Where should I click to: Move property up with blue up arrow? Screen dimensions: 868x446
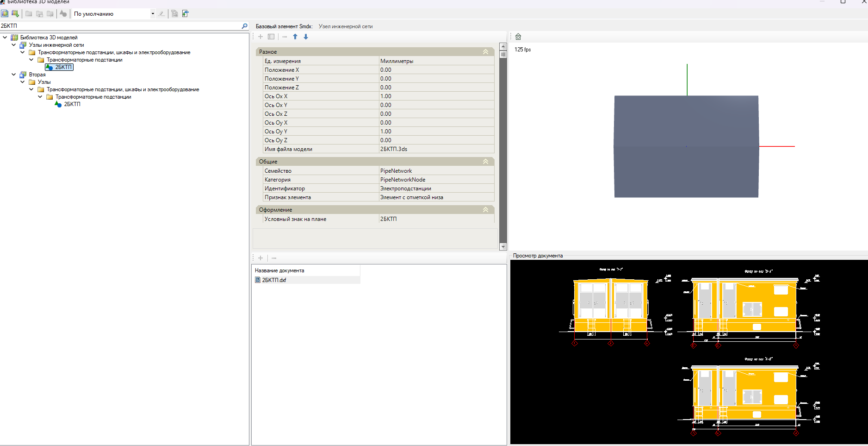[295, 37]
